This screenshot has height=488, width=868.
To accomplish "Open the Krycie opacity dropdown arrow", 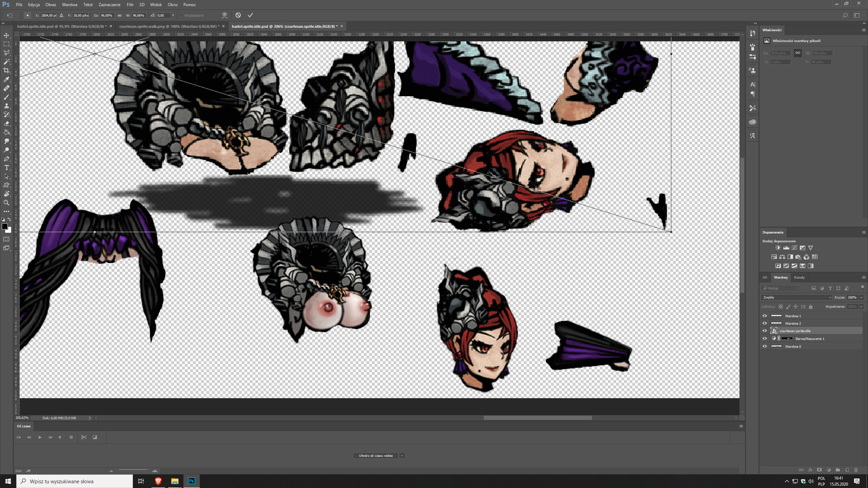I will (x=861, y=297).
